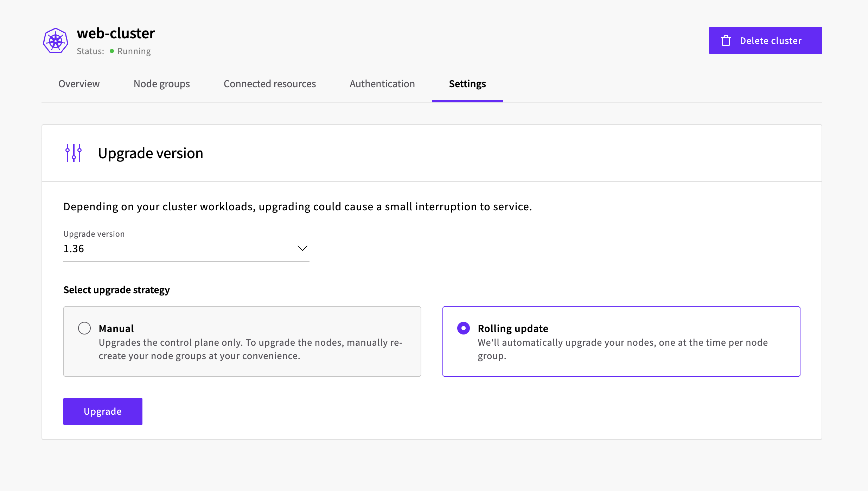Open the Authentication tab
The height and width of the screenshot is (491, 868).
(x=382, y=84)
